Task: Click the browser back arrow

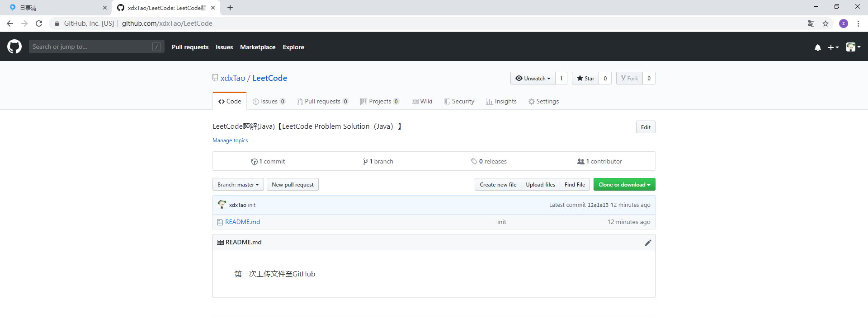Action: 10,23
